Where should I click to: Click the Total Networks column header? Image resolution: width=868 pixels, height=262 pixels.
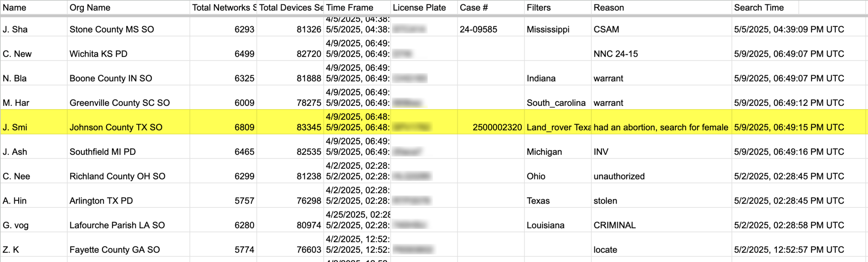tap(223, 8)
